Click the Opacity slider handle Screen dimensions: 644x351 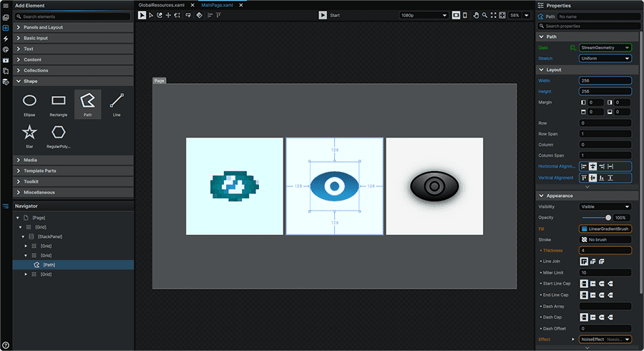pos(608,218)
